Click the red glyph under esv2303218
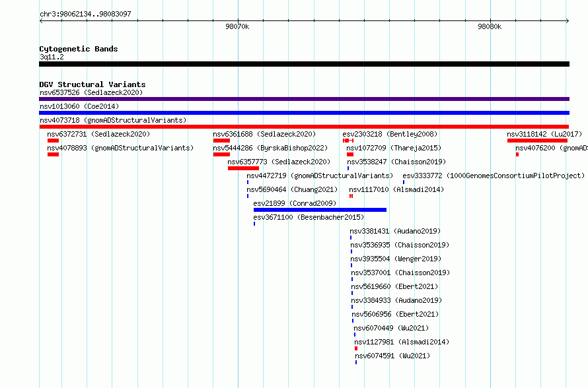 tap(348, 141)
